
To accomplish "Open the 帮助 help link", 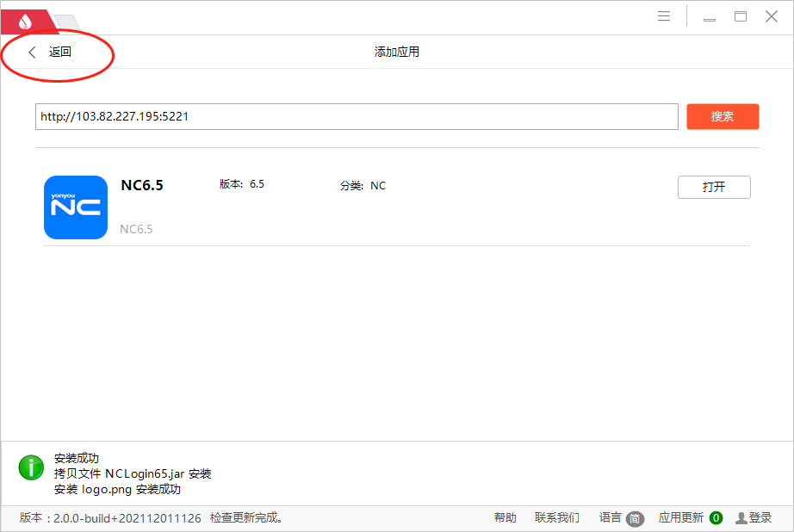I will tap(506, 518).
